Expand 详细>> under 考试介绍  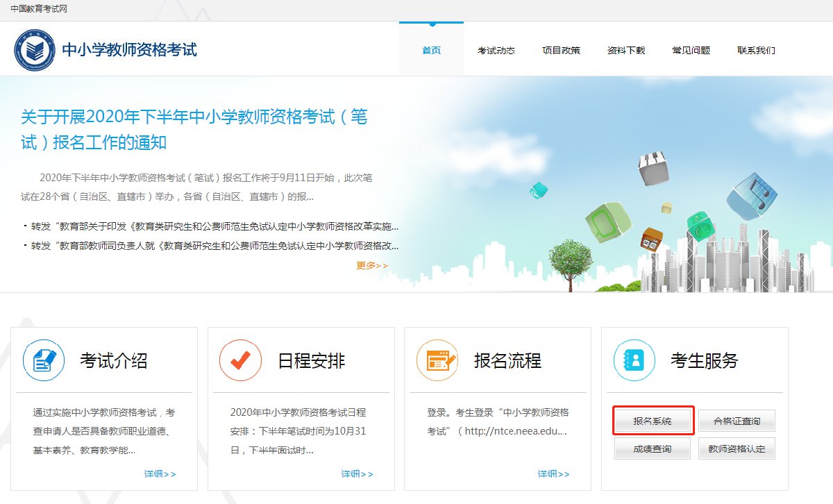coord(160,474)
